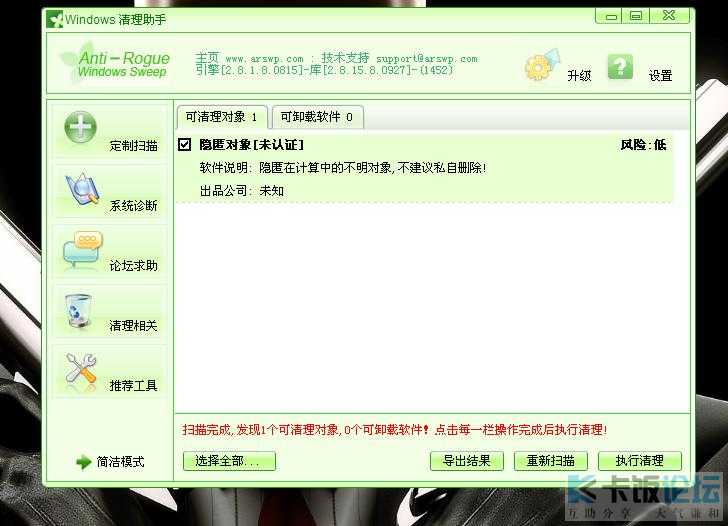Click the engine version text line
This screenshot has height=526, width=728.
click(324, 71)
